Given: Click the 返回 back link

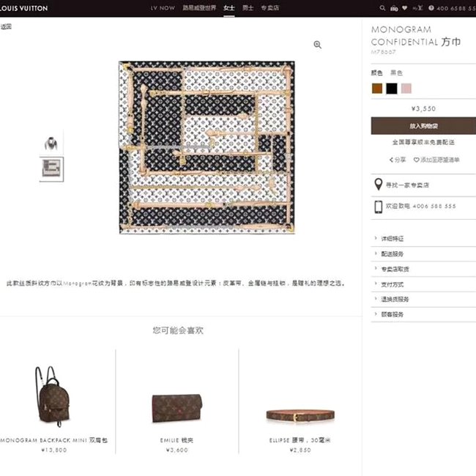Looking at the screenshot, I should click(x=6, y=26).
